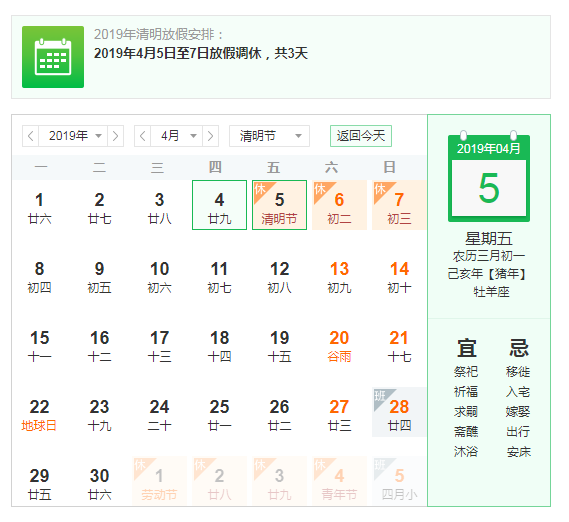Viewport: 569px width, 522px height.
Task: Go to previous month arrow beside 4月
Action: tap(143, 136)
